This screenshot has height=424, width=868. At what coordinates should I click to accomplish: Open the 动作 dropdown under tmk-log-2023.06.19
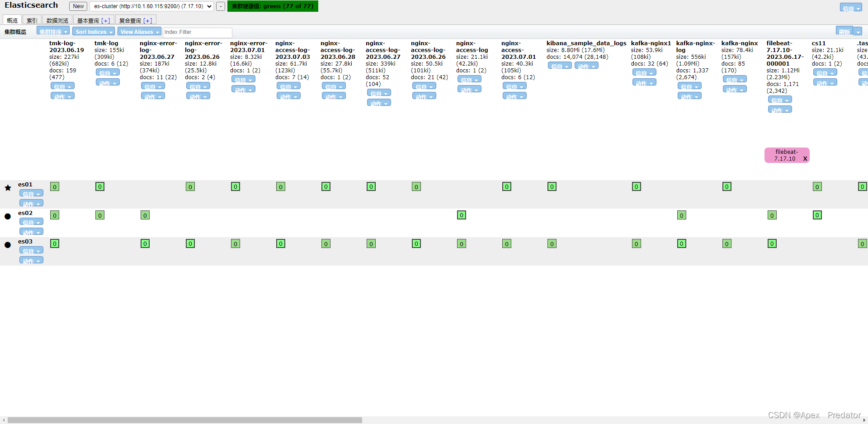(x=62, y=96)
